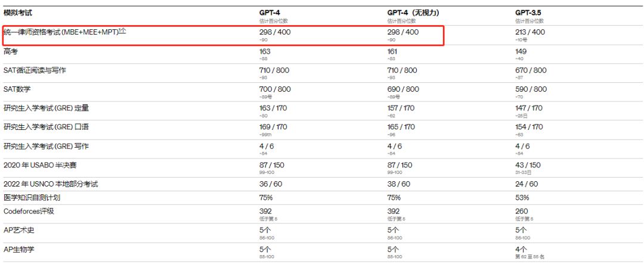Viewport: 644px width, 264px height.
Task: Click the GPT-3.5 column header
Action: [528, 13]
